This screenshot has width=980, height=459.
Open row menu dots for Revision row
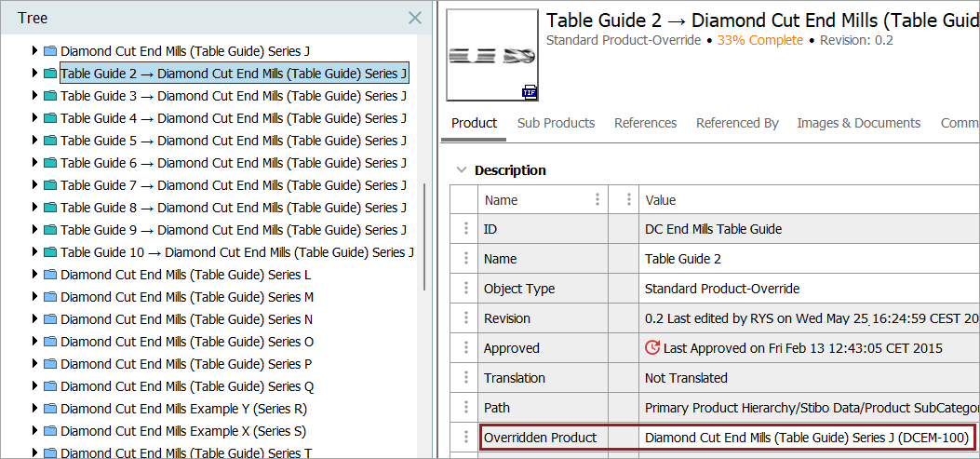coord(464,318)
